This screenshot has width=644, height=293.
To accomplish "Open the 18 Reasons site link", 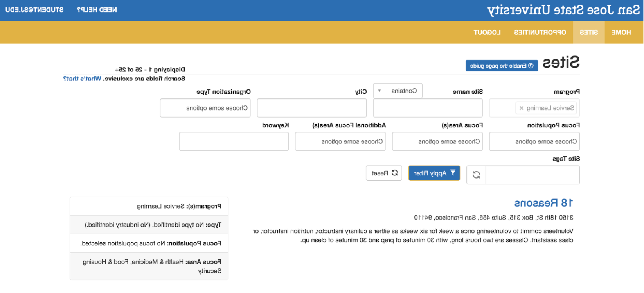I will (543, 203).
